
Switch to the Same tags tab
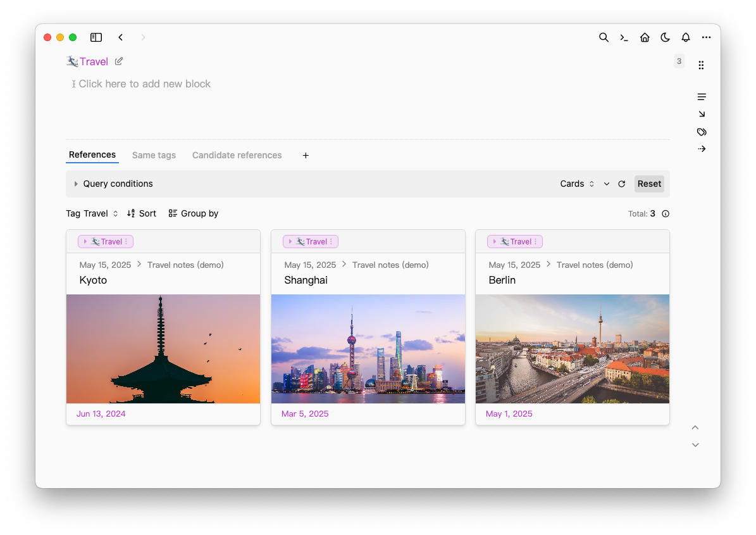[x=154, y=155]
